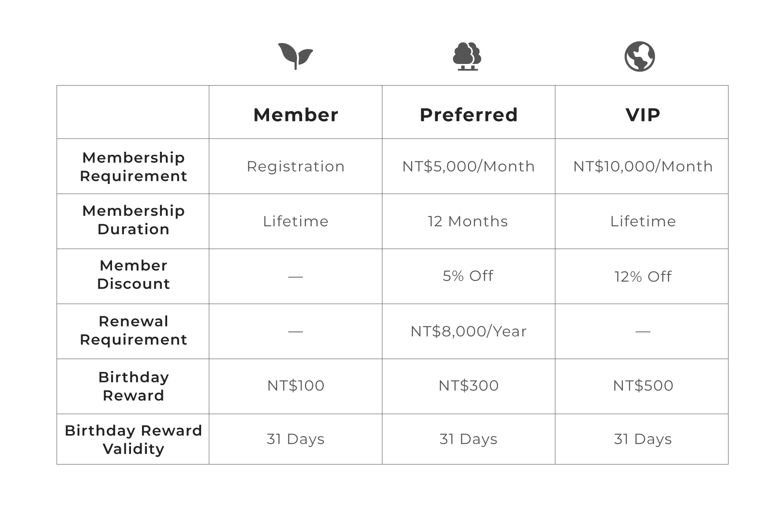Click the Birthday Reward row label
This screenshot has width=782, height=532.
133,386
